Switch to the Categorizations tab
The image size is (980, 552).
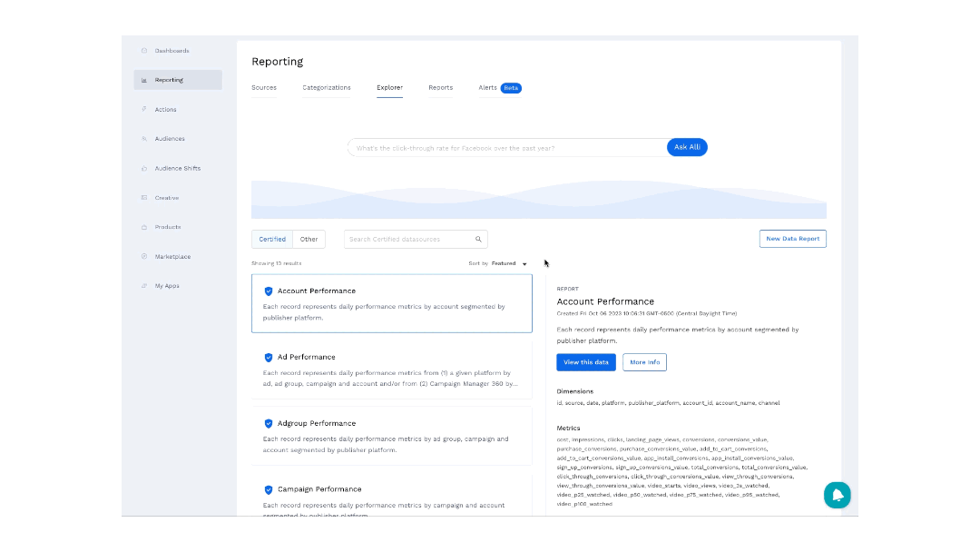327,88
